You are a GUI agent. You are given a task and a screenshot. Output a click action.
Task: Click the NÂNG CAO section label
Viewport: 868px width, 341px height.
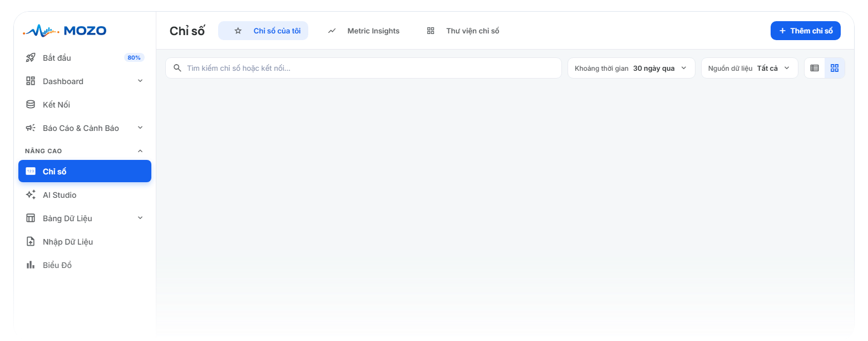tap(43, 151)
